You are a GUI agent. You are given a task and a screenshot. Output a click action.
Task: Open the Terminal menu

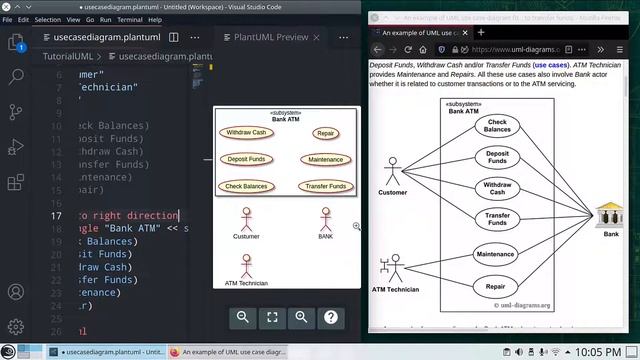click(x=130, y=20)
